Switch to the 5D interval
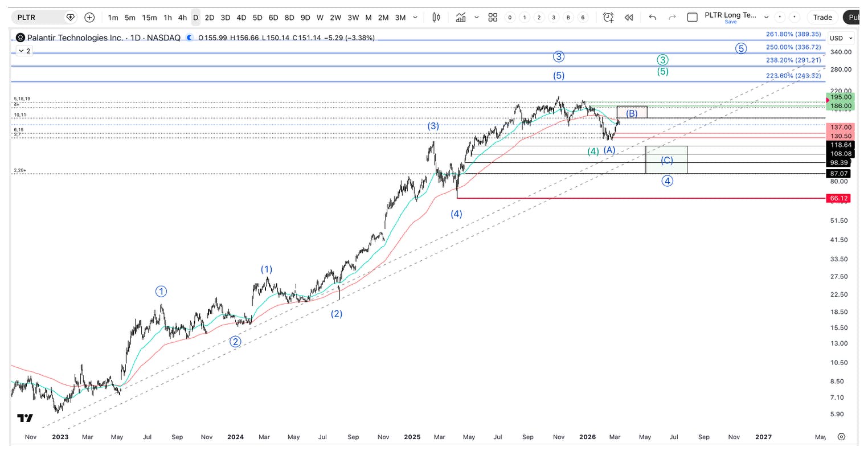This screenshot has width=868, height=459. pyautogui.click(x=257, y=17)
